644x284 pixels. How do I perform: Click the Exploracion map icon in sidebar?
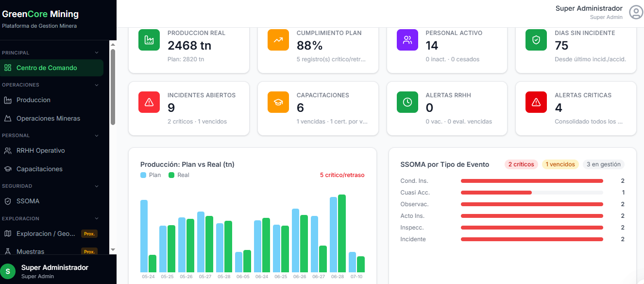[8, 233]
